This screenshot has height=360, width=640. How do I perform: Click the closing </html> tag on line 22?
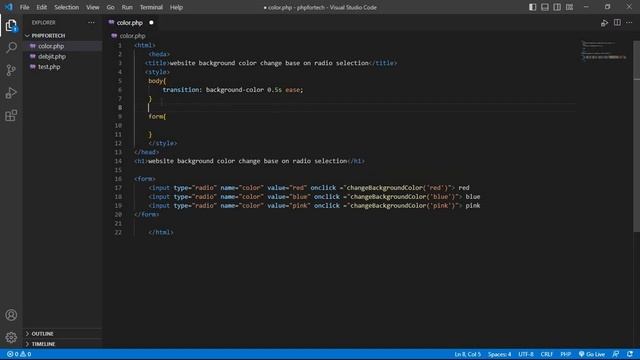coord(161,232)
